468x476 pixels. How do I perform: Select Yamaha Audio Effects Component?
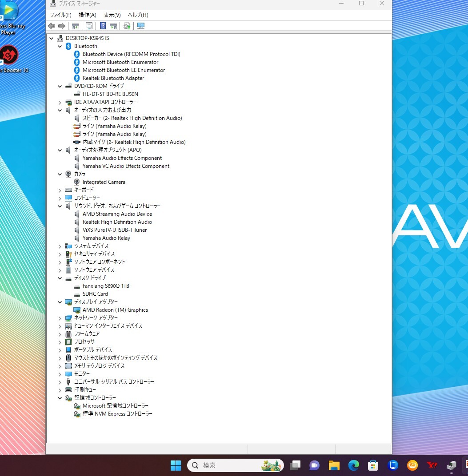(122, 158)
